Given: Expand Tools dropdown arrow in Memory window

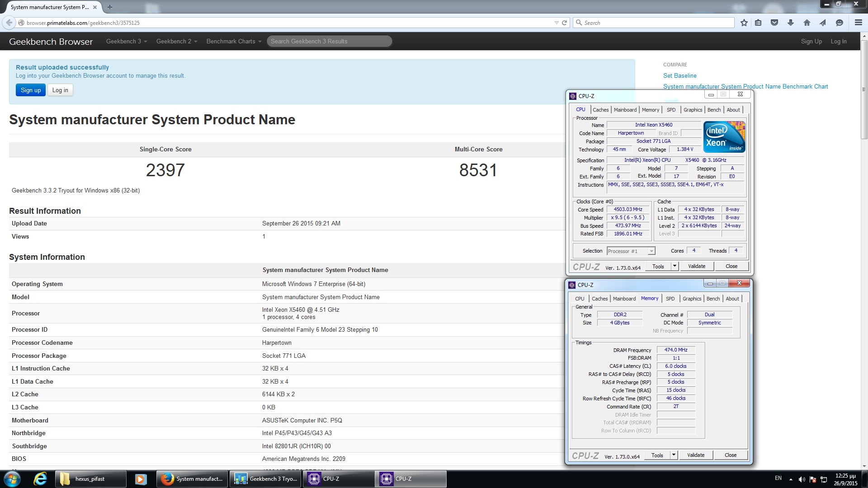Looking at the screenshot, I should (674, 455).
